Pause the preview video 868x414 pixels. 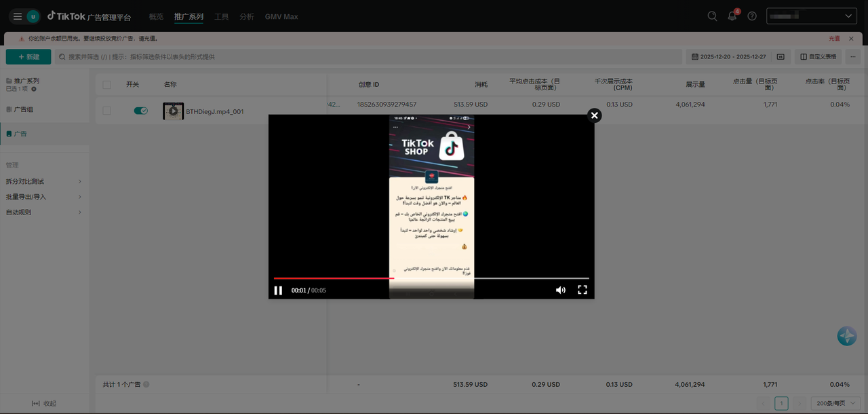point(278,290)
